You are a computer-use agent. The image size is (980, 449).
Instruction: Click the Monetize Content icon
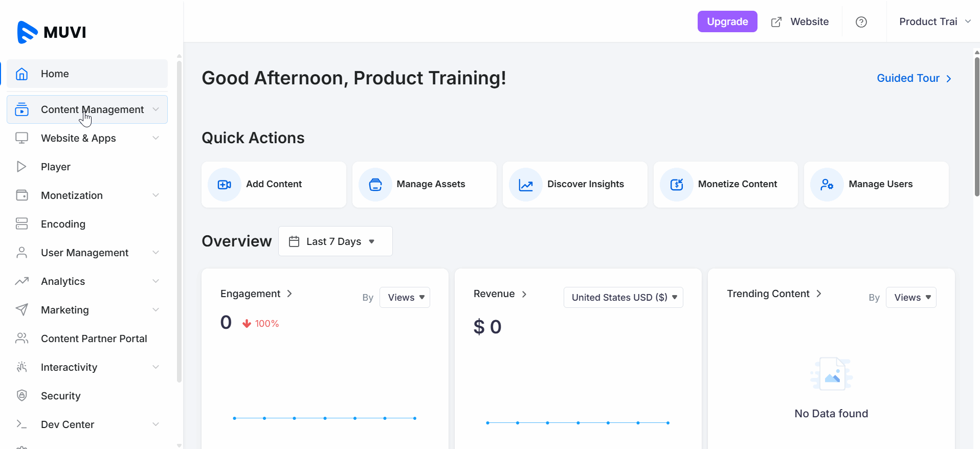(x=676, y=185)
